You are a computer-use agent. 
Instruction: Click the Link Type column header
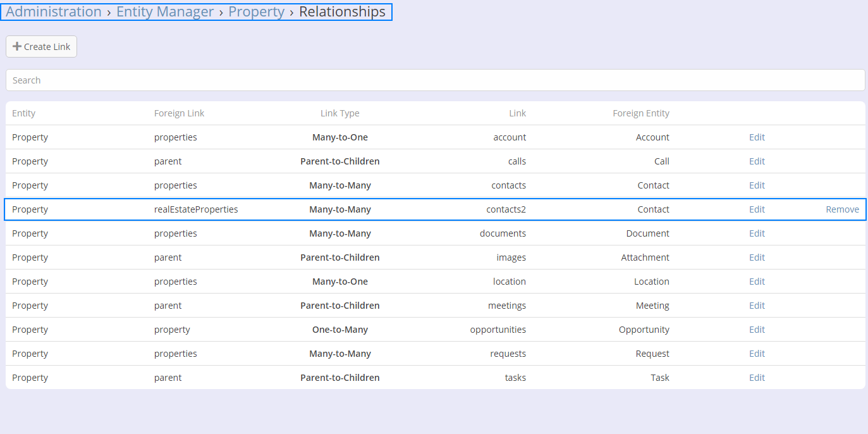pyautogui.click(x=339, y=114)
